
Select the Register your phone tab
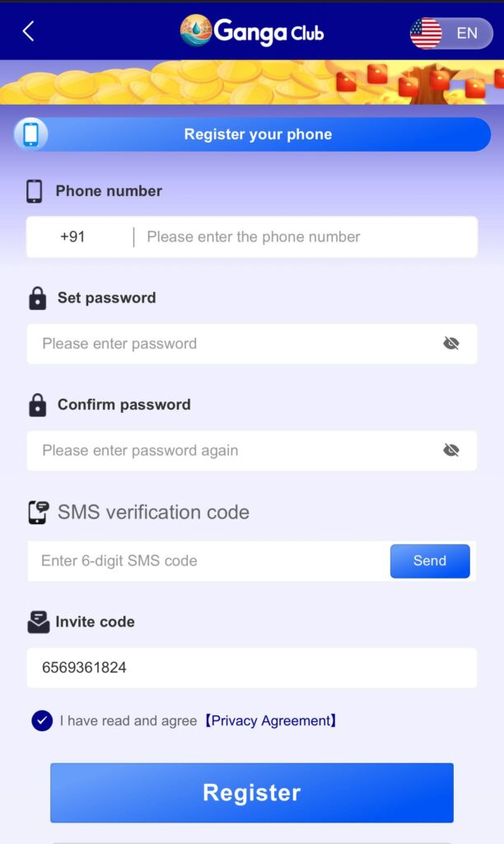click(x=258, y=134)
